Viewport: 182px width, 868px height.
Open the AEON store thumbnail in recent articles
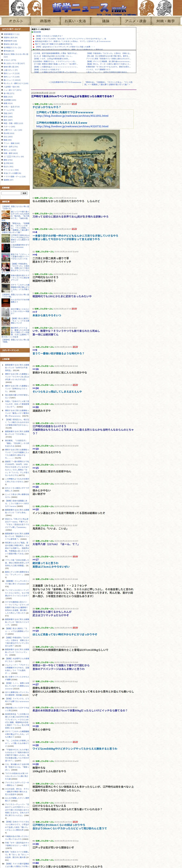click(6, 258)
